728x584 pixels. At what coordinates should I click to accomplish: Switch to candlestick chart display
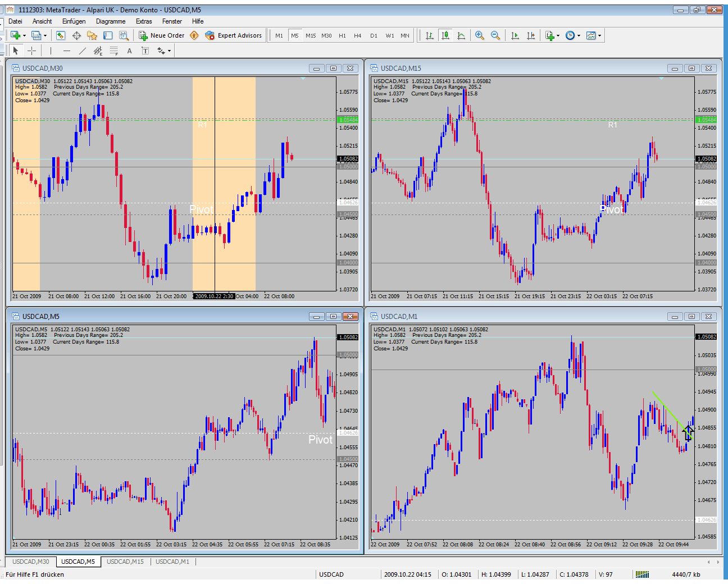click(x=445, y=35)
